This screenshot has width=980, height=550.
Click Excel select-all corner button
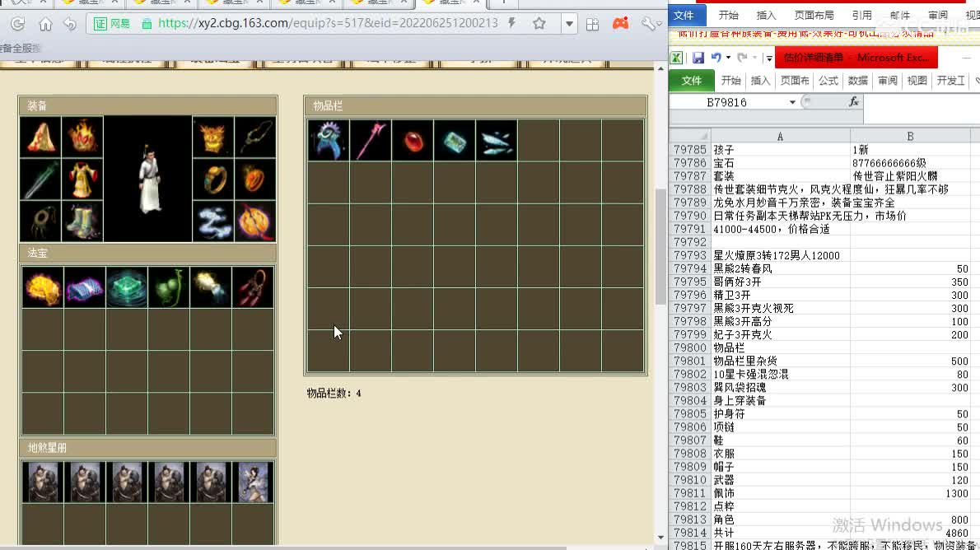[690, 136]
